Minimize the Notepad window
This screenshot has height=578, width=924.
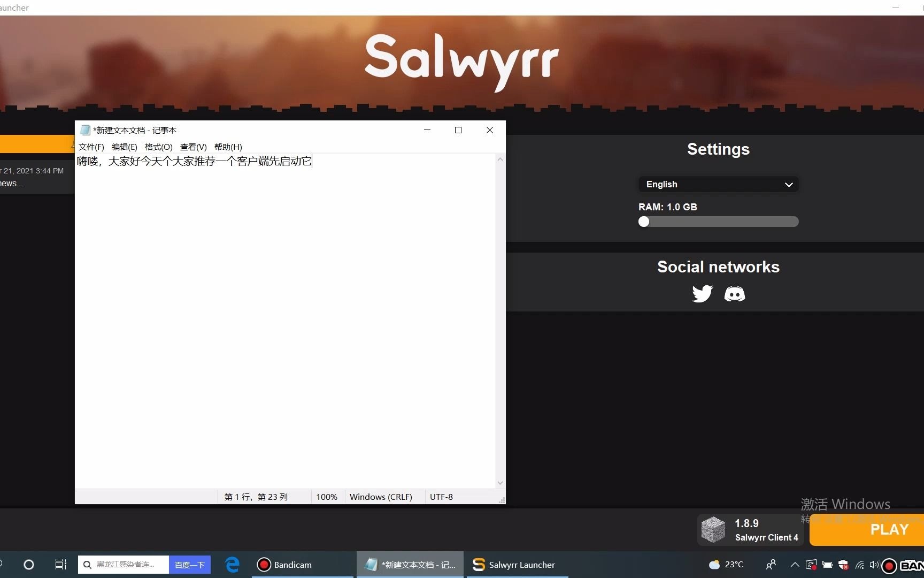click(x=427, y=130)
